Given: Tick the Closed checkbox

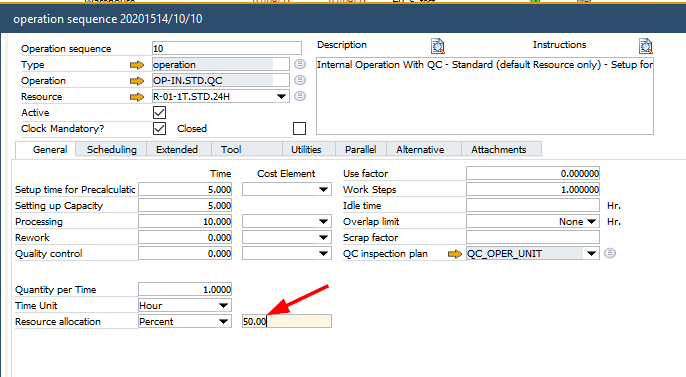Looking at the screenshot, I should [x=299, y=129].
